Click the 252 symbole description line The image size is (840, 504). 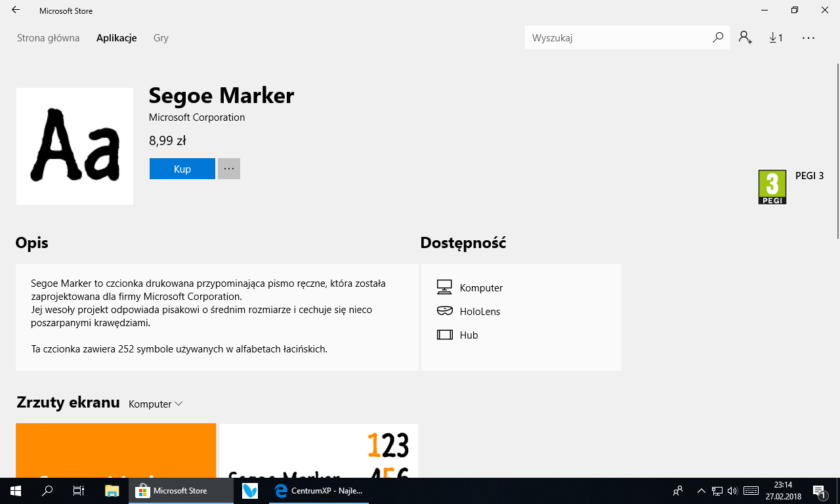[179, 349]
